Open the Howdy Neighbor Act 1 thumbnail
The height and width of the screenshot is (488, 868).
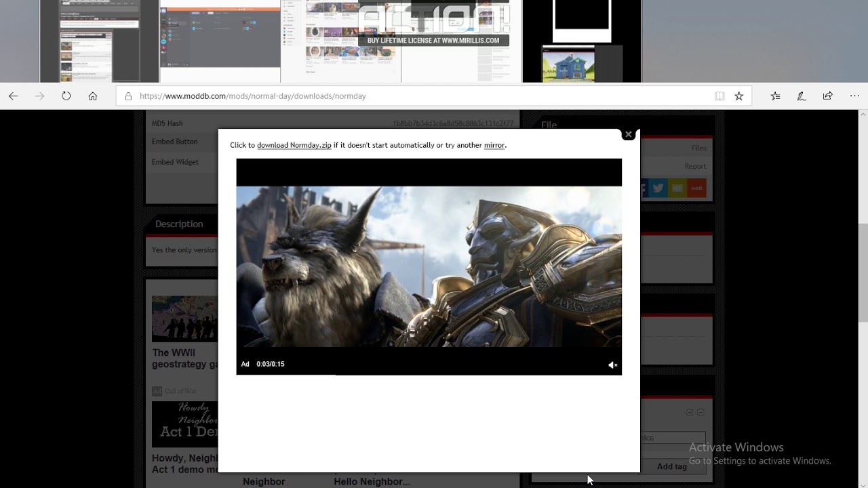coord(184,424)
